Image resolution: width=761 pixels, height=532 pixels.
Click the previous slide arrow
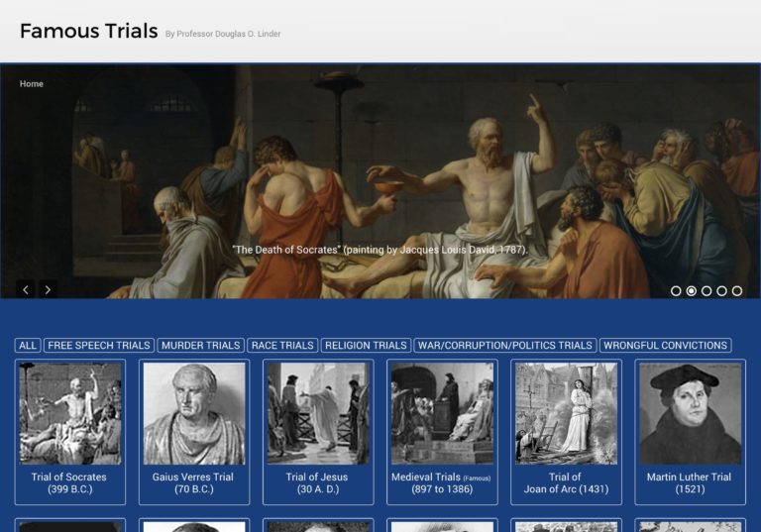tap(25, 290)
